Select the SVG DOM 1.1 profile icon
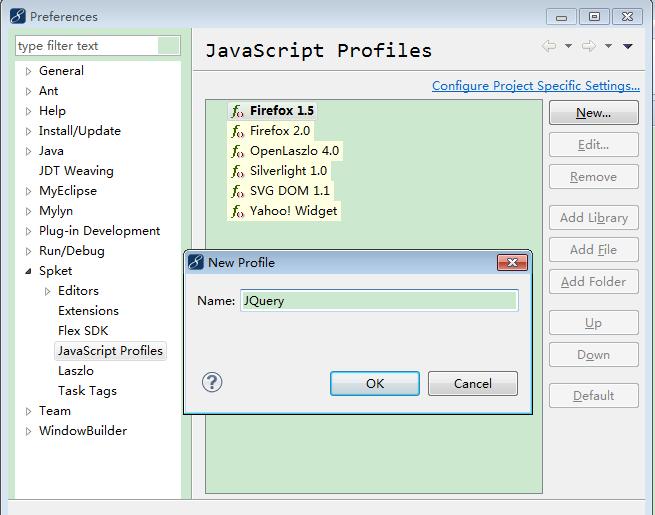The height and width of the screenshot is (515, 655). click(x=238, y=191)
